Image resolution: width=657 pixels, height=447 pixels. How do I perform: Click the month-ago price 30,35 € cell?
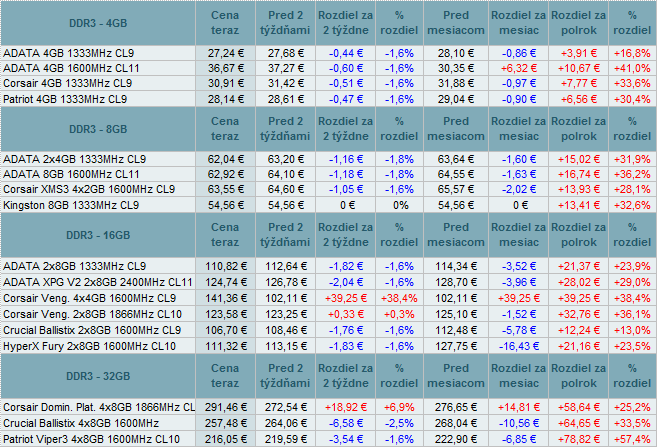456,68
